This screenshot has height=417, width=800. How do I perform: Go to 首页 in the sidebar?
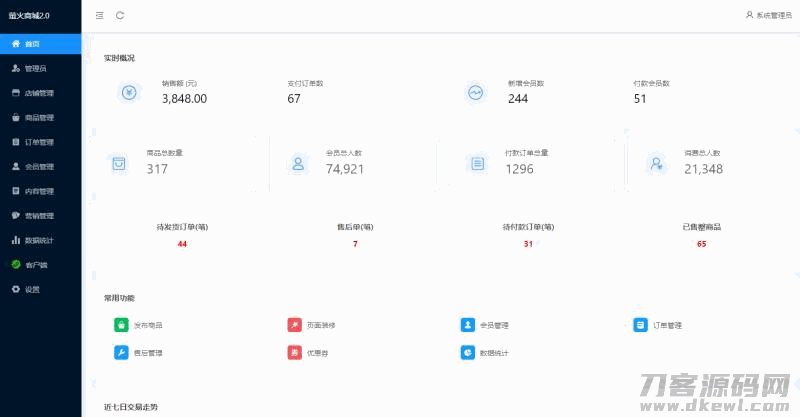pyautogui.click(x=32, y=44)
